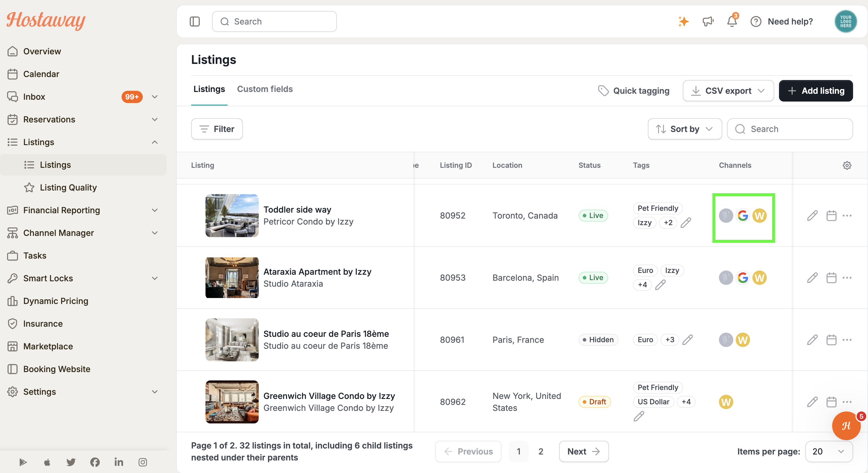868x473 pixels.
Task: Click the Need help? link
Action: click(x=781, y=21)
